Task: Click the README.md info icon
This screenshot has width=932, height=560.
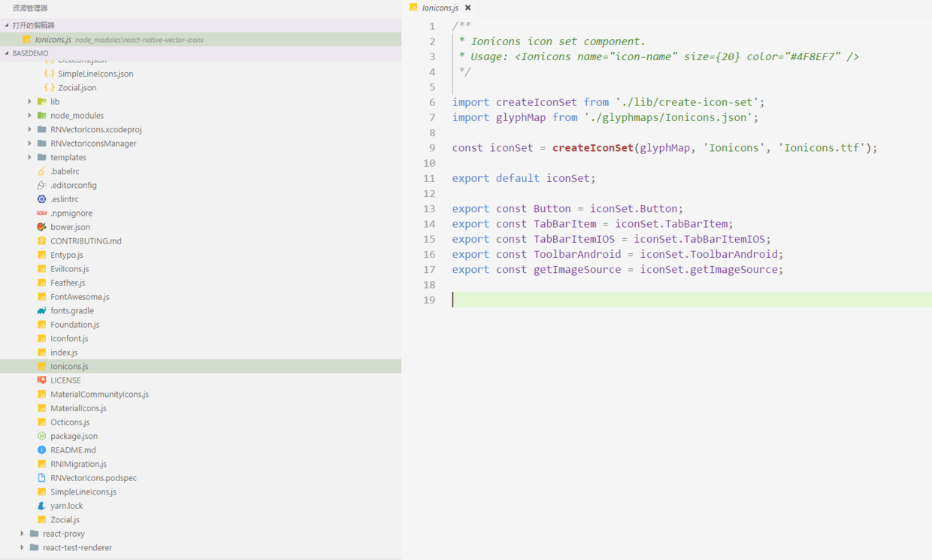Action: tap(42, 450)
